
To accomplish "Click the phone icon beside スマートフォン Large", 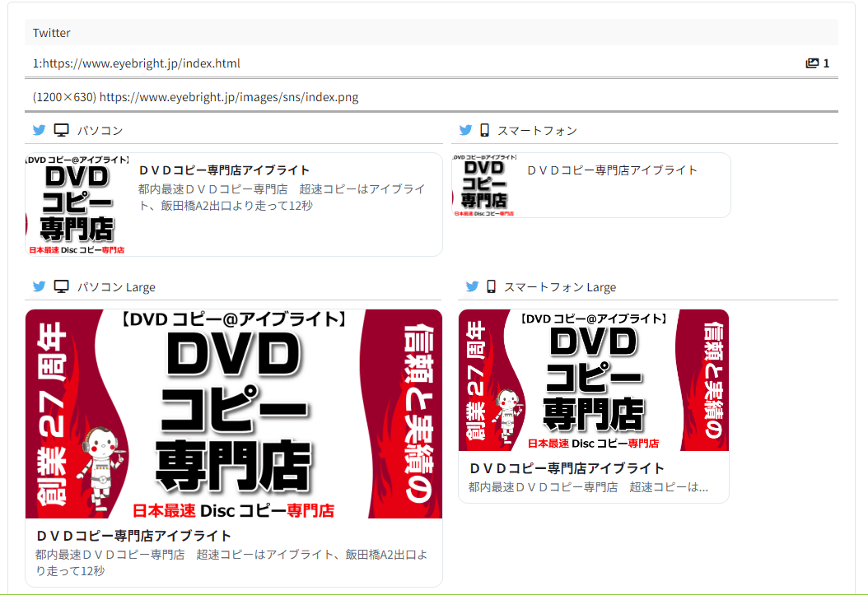I will point(491,286).
